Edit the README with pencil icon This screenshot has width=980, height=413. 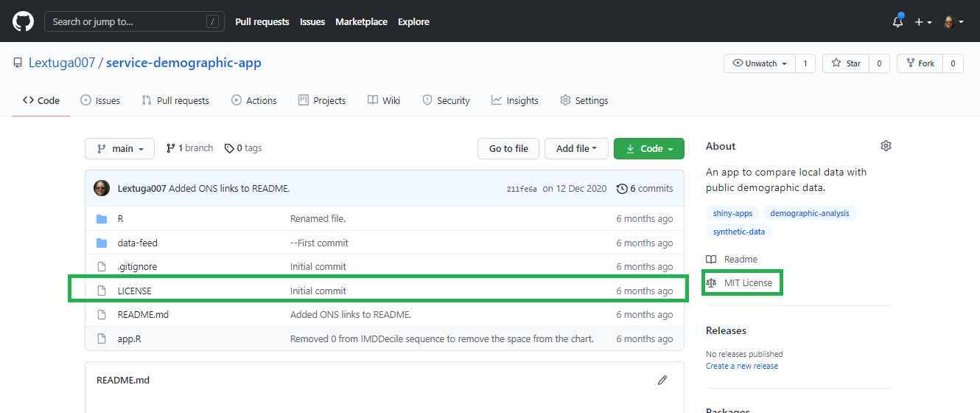(x=662, y=381)
